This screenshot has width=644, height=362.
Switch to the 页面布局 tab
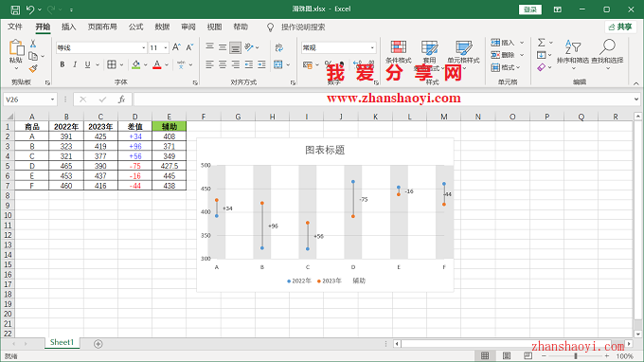click(102, 27)
